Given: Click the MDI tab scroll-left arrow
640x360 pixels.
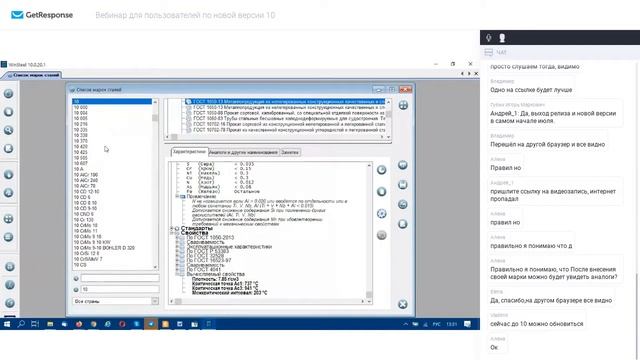Looking at the screenshot, I should tap(462, 73).
